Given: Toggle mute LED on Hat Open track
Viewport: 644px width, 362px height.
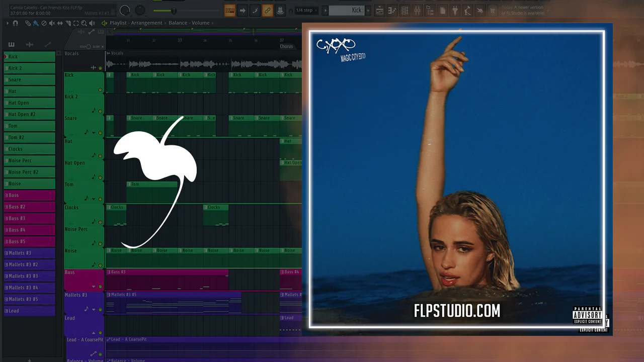Looking at the screenshot, I should click(x=100, y=177).
